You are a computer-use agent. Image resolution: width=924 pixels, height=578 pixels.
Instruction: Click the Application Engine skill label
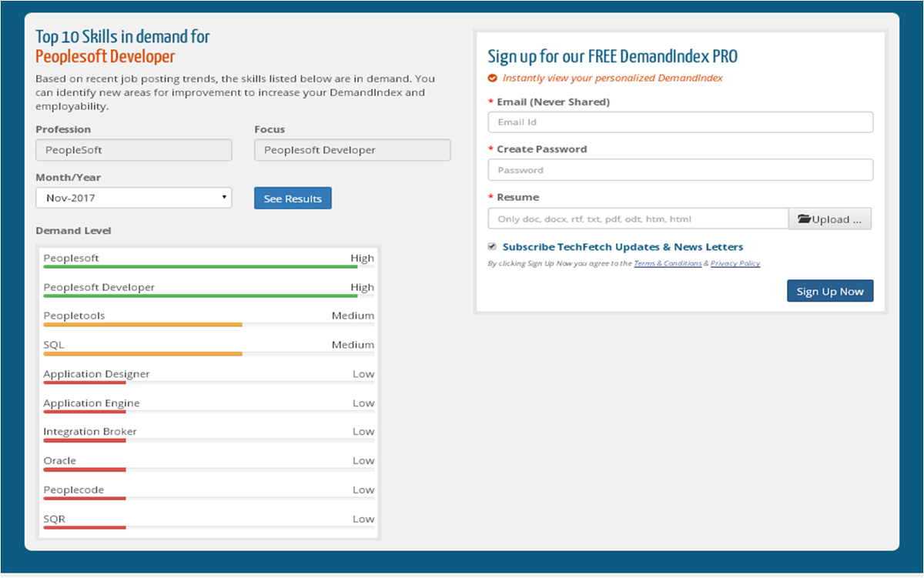click(x=92, y=403)
